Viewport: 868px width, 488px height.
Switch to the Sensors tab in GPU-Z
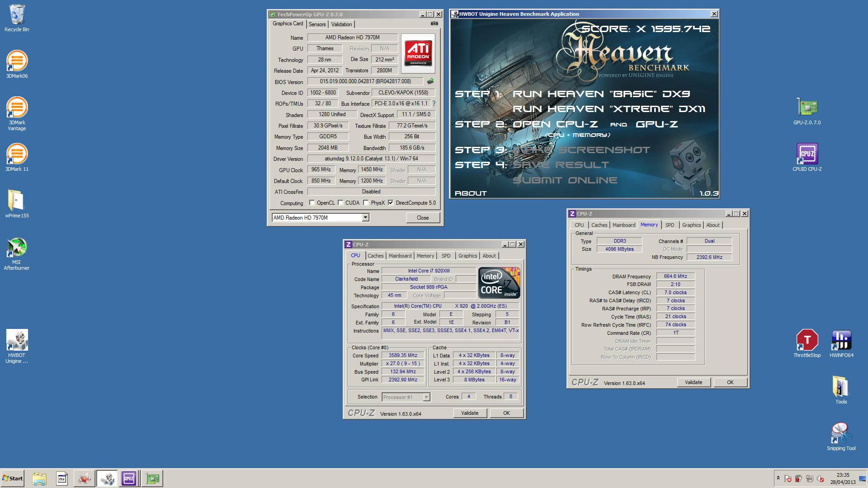point(317,24)
